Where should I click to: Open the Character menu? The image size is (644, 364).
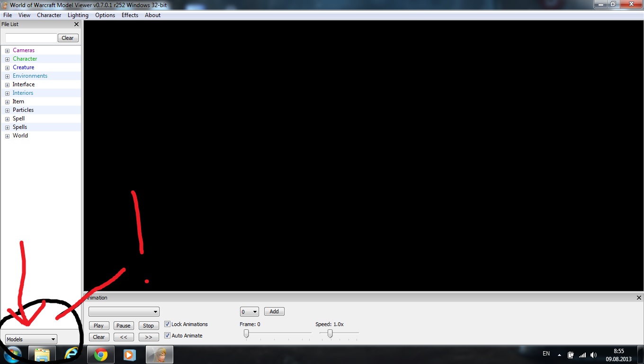49,15
